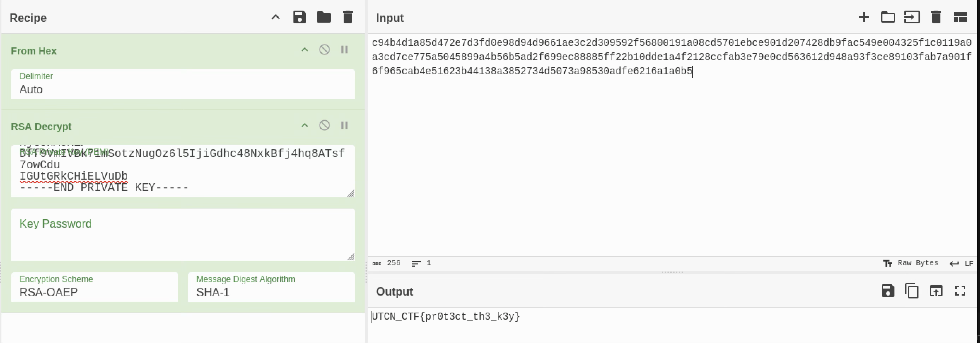Screen dimensions: 980x343
Task: Collapse the From Hex operation
Action: [x=304, y=50]
